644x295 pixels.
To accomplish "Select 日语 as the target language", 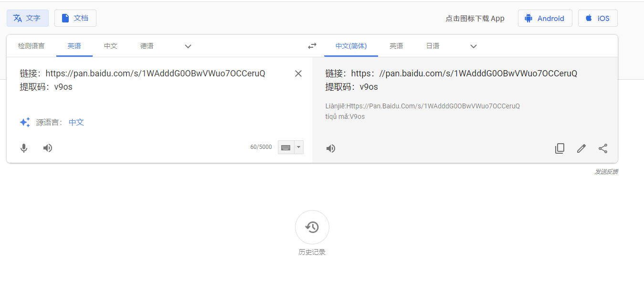I will 433,46.
